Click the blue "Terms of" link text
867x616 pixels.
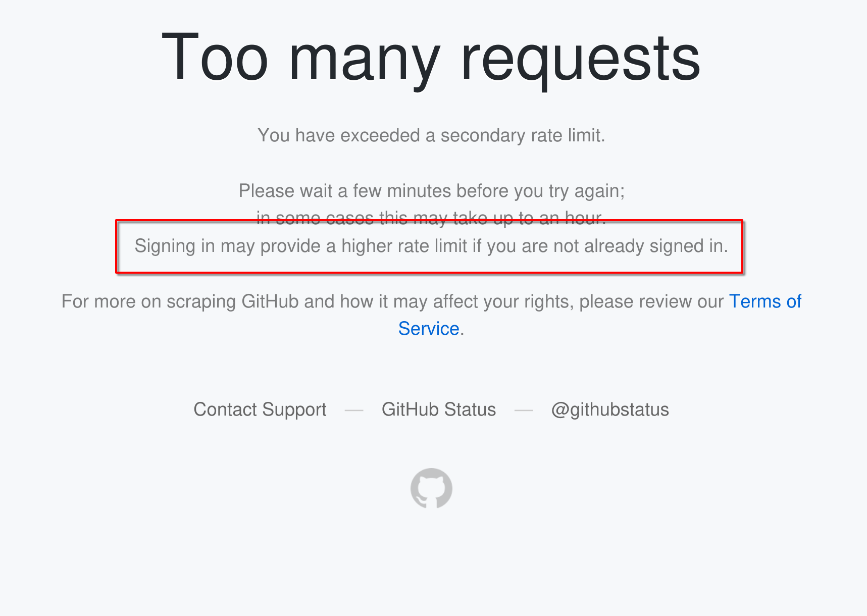[765, 301]
